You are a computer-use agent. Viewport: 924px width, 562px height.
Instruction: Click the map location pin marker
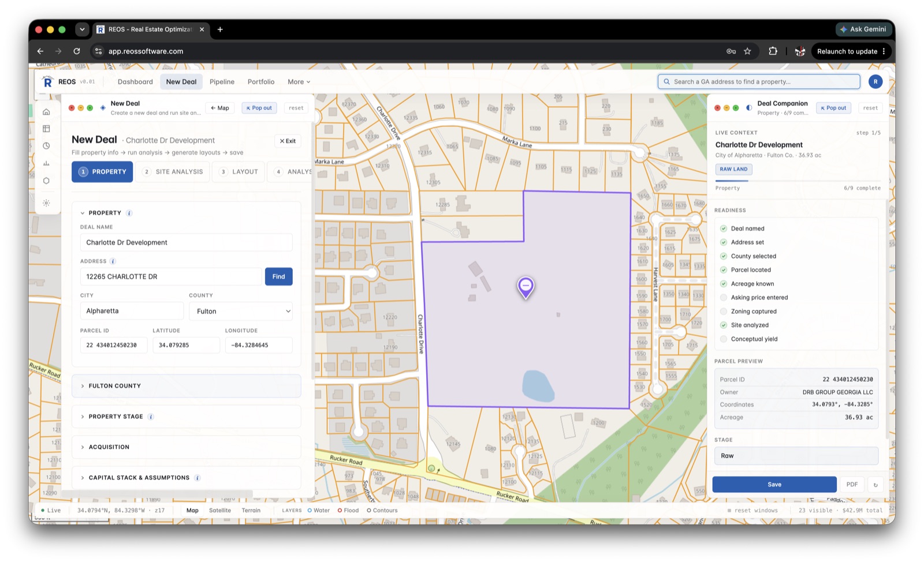[526, 287]
